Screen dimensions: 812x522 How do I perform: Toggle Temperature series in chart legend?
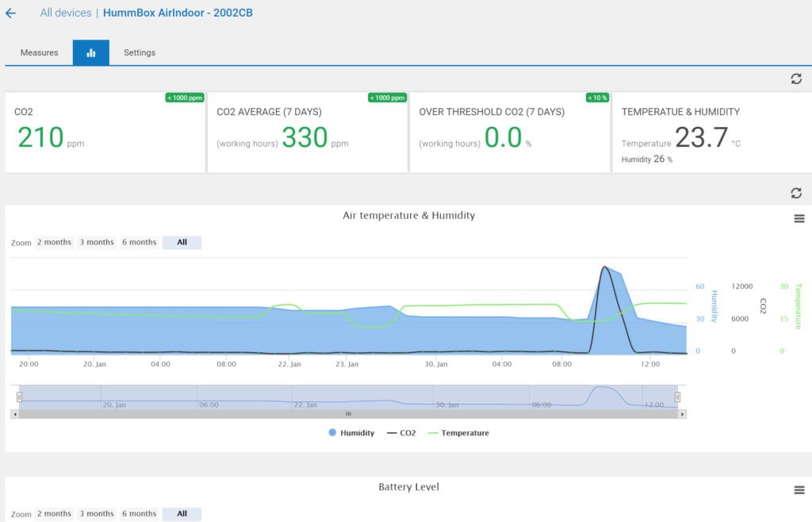(x=458, y=433)
